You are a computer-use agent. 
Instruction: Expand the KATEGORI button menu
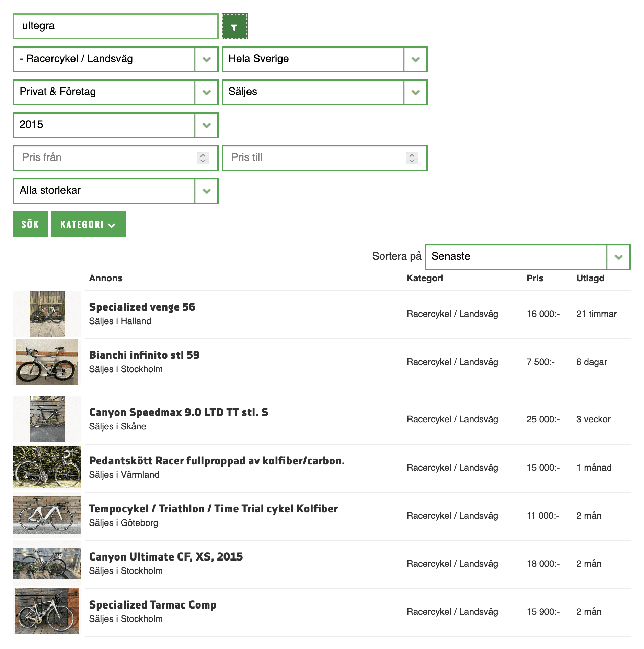(x=89, y=224)
